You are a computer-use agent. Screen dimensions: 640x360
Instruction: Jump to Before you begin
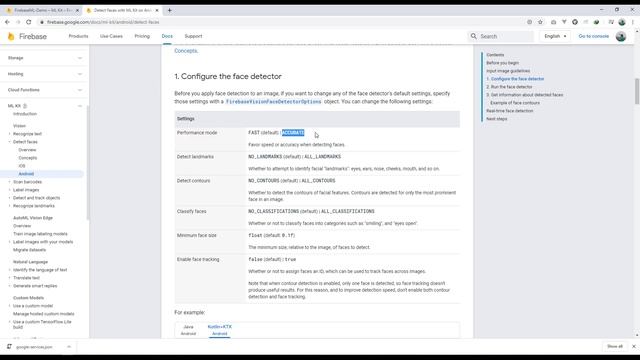click(502, 63)
